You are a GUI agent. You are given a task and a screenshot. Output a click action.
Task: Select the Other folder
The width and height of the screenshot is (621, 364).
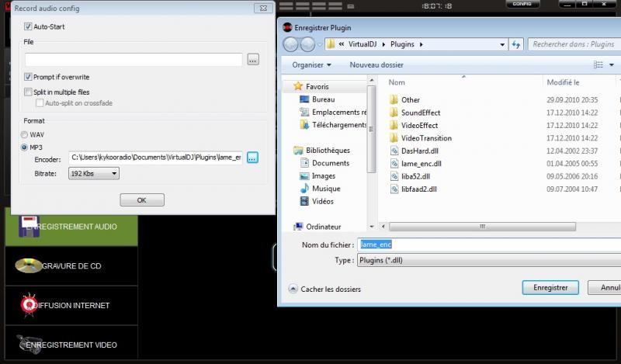click(411, 100)
